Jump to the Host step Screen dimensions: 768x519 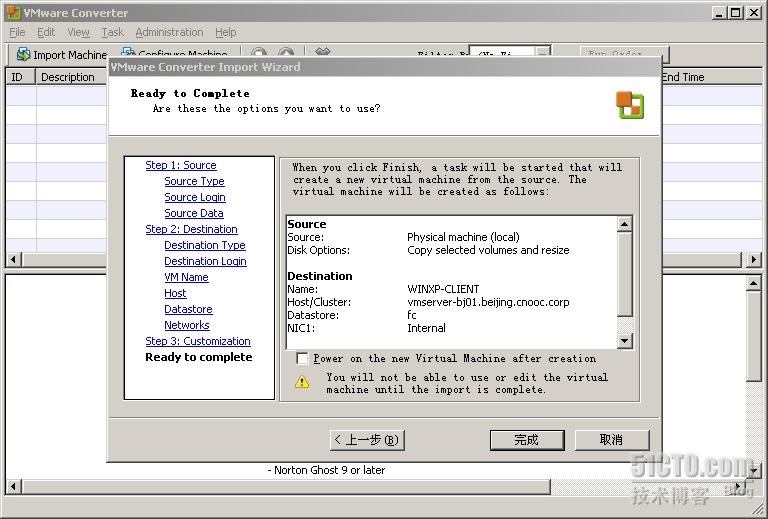pyautogui.click(x=175, y=293)
